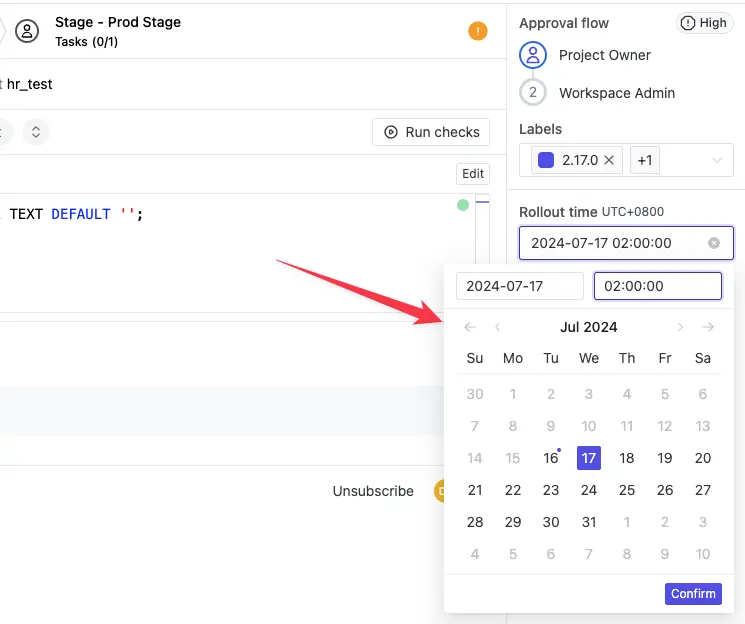The height and width of the screenshot is (624, 745).
Task: Go to next month in calendar
Action: click(680, 327)
